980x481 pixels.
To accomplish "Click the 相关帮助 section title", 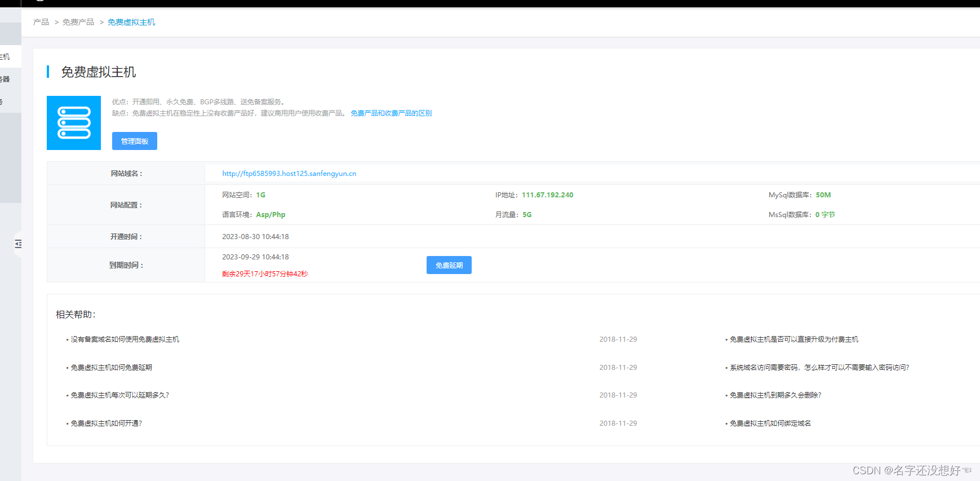I will 76,315.
